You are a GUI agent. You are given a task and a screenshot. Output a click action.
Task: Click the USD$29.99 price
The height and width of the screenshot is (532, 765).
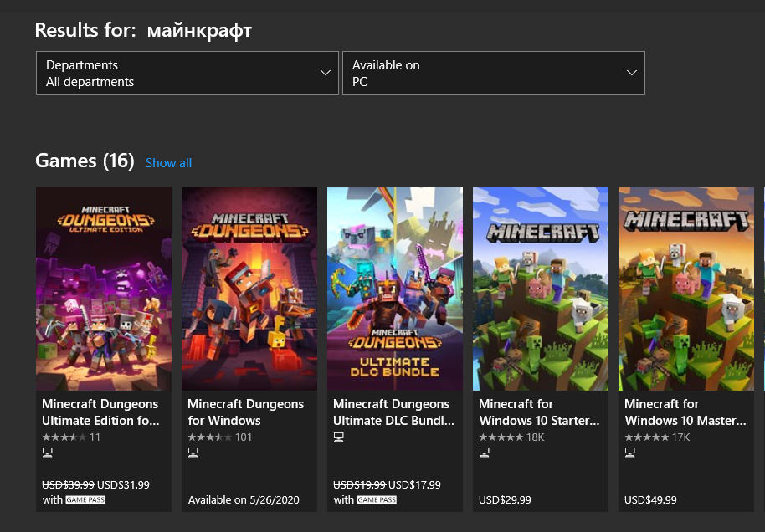point(505,500)
